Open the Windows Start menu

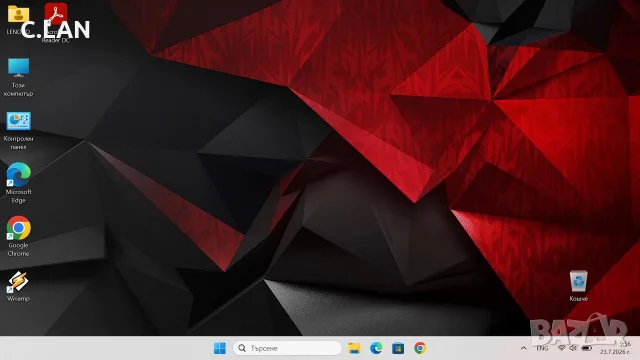click(220, 348)
